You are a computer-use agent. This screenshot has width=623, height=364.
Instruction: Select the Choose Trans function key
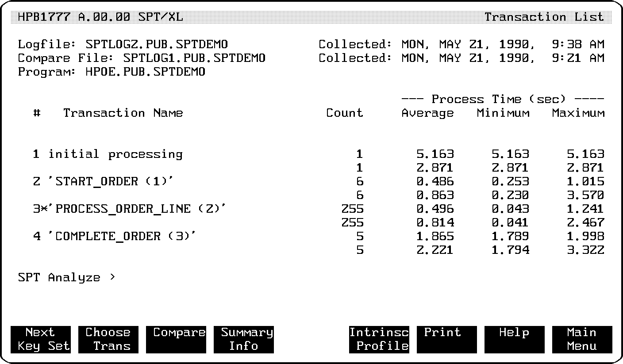tap(108, 339)
